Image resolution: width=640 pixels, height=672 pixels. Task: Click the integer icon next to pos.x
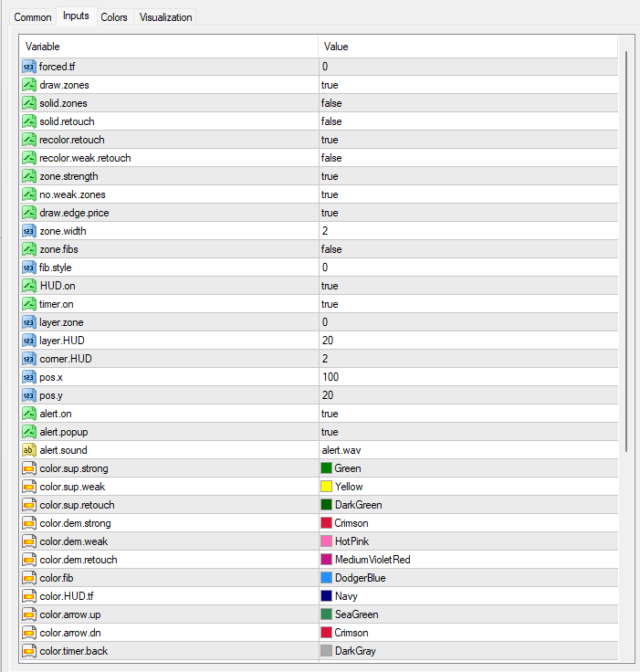(x=28, y=377)
